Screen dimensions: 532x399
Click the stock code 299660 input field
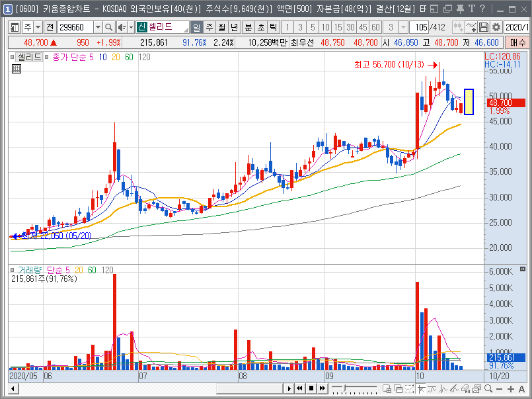[x=75, y=27]
